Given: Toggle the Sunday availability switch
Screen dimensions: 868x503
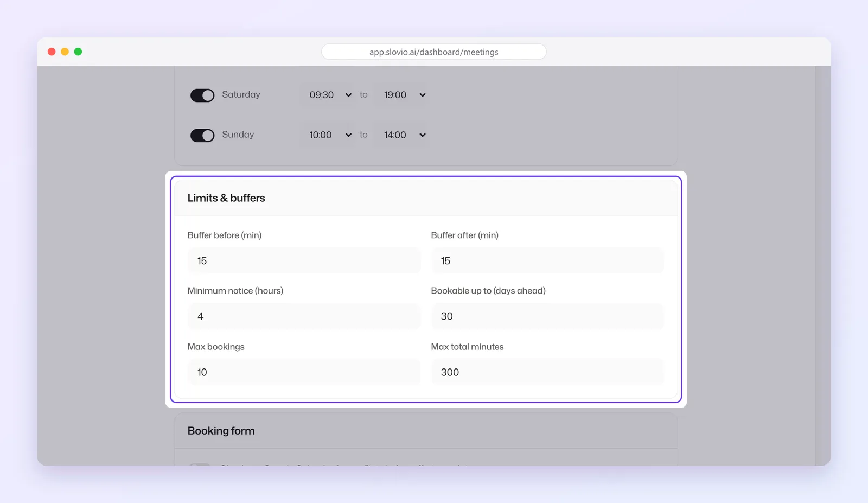Looking at the screenshot, I should click(202, 136).
